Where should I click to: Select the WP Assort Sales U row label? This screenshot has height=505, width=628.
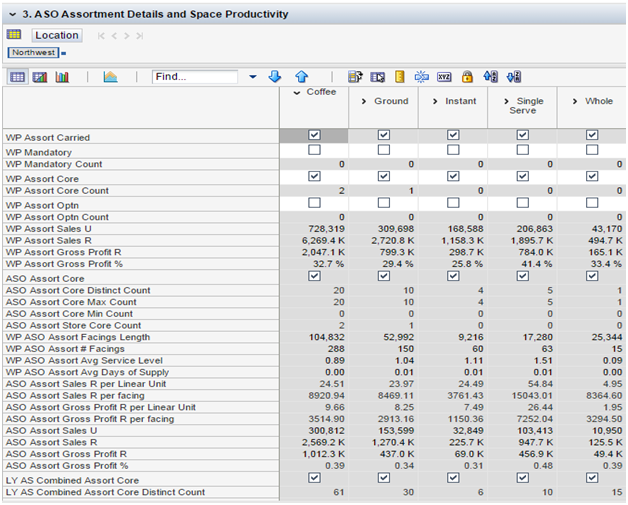click(x=48, y=229)
